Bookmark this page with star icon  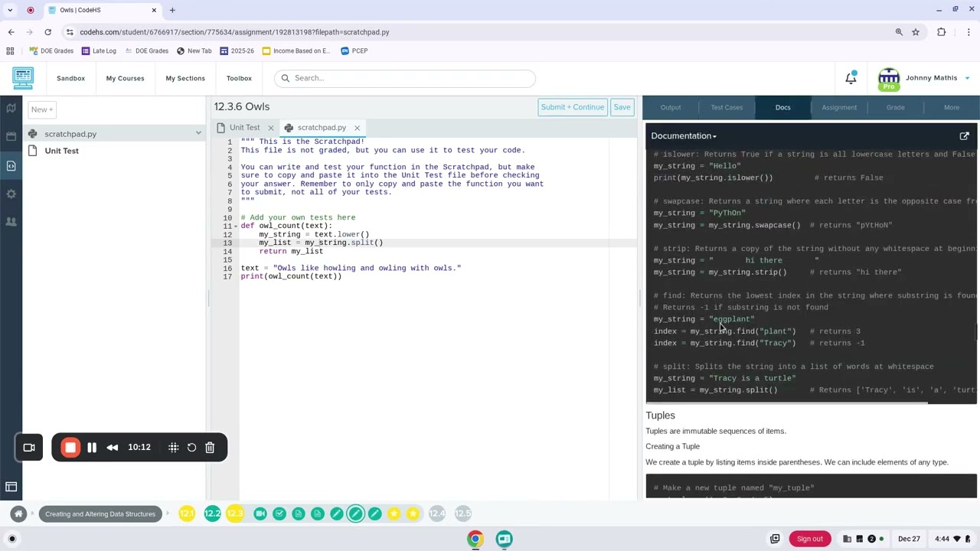click(915, 32)
